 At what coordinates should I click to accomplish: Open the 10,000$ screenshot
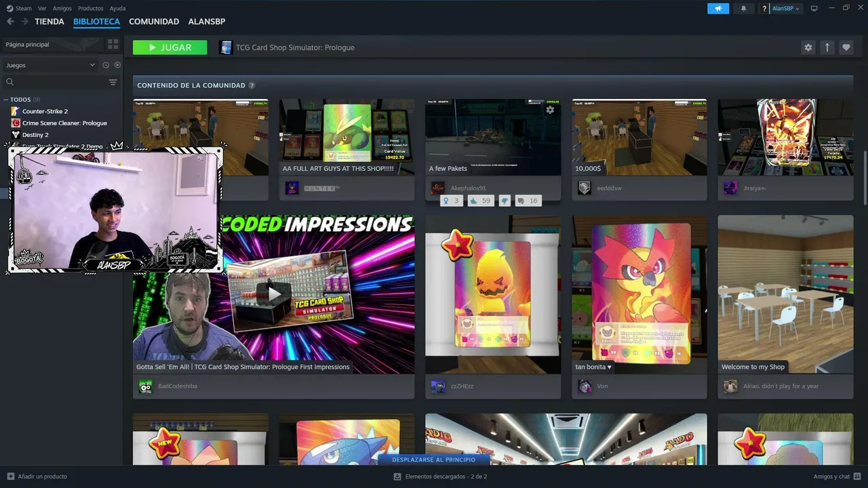click(639, 138)
